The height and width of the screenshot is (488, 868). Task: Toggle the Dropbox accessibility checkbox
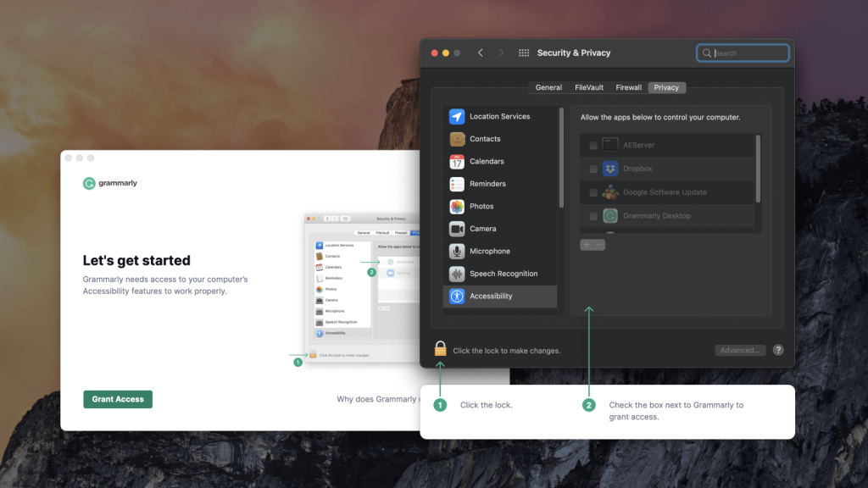pyautogui.click(x=593, y=169)
